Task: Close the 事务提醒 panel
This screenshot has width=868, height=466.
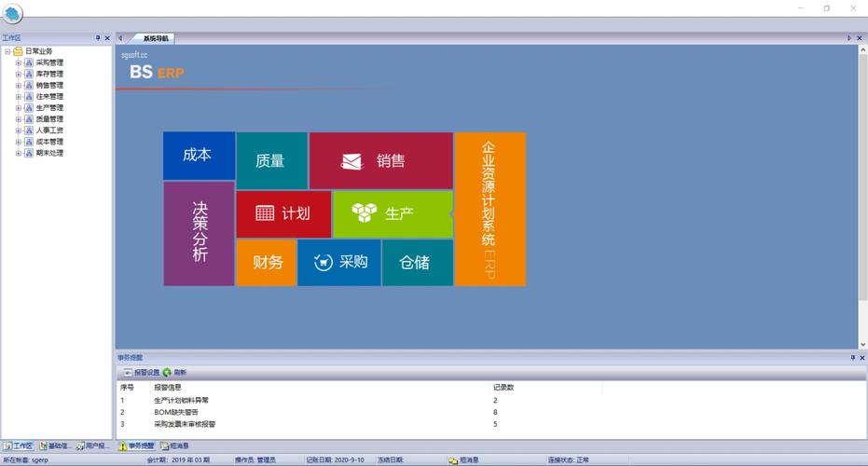Action: [861, 358]
